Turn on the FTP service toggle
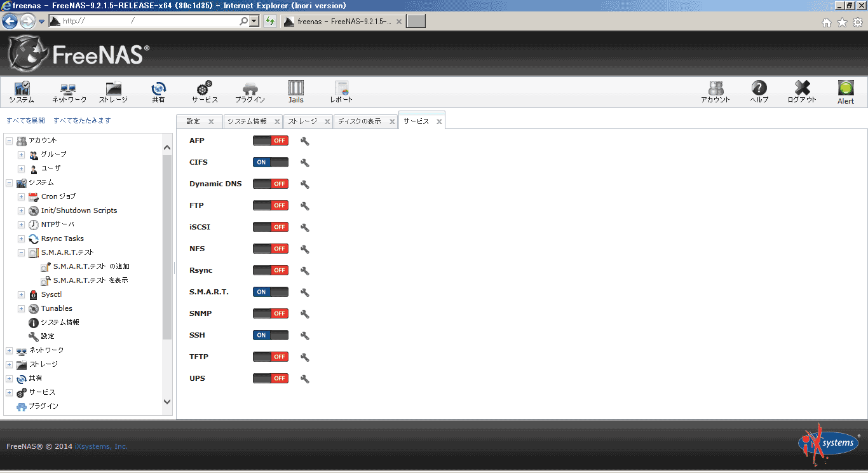 (271, 205)
